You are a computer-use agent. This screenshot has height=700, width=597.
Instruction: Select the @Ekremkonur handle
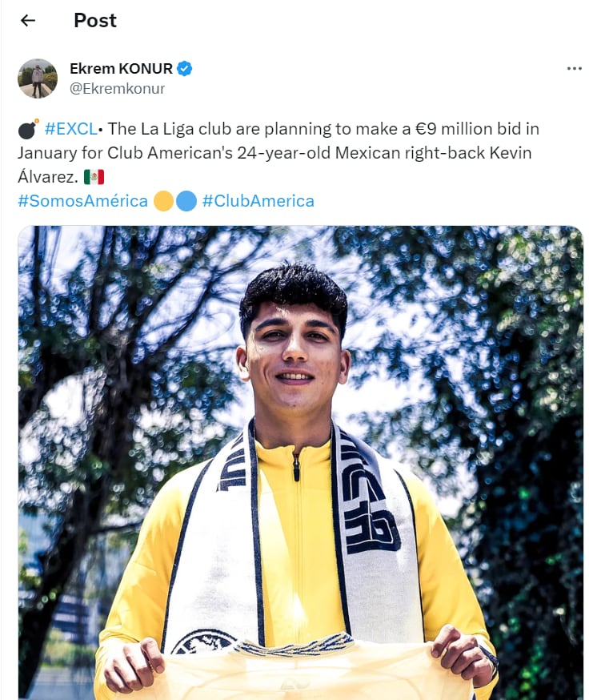117,89
